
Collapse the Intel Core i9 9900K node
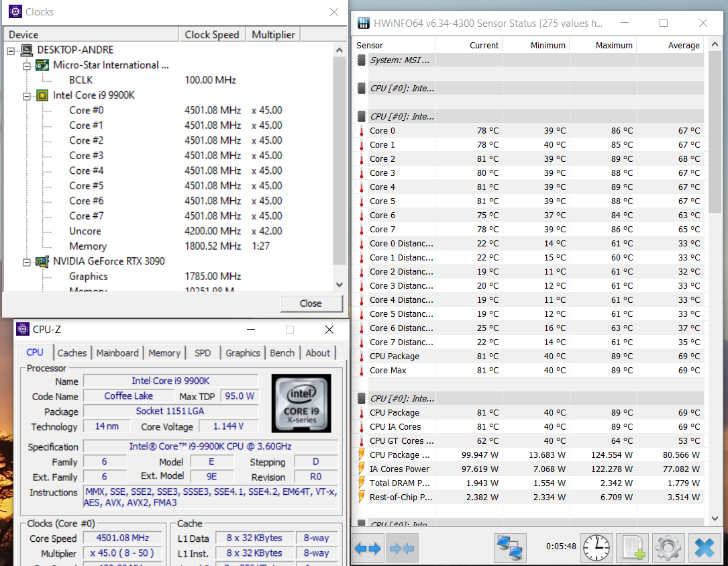[x=27, y=96]
